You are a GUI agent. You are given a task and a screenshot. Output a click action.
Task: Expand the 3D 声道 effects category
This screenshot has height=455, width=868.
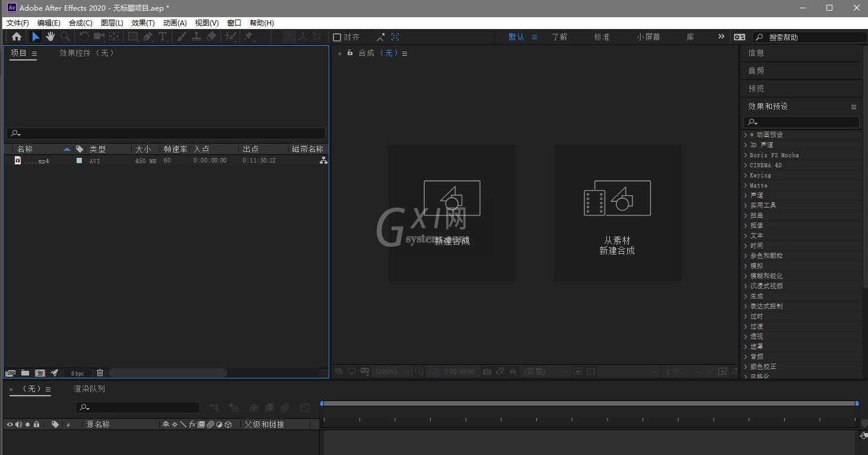coord(746,145)
